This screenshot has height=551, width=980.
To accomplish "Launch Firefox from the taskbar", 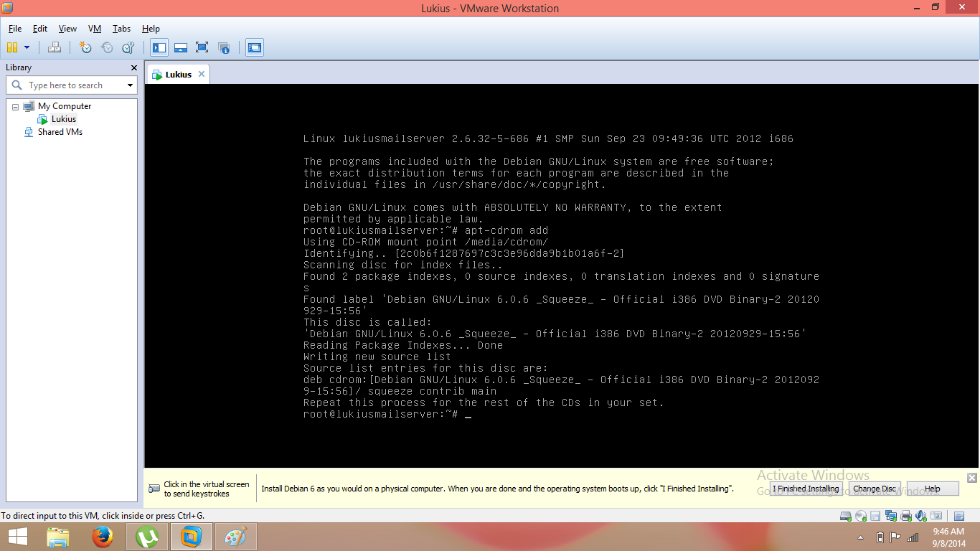I will [103, 537].
